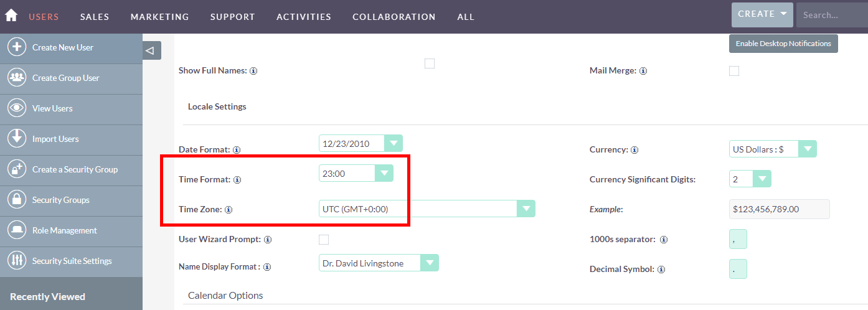Click the Locale Settings heading

(217, 106)
